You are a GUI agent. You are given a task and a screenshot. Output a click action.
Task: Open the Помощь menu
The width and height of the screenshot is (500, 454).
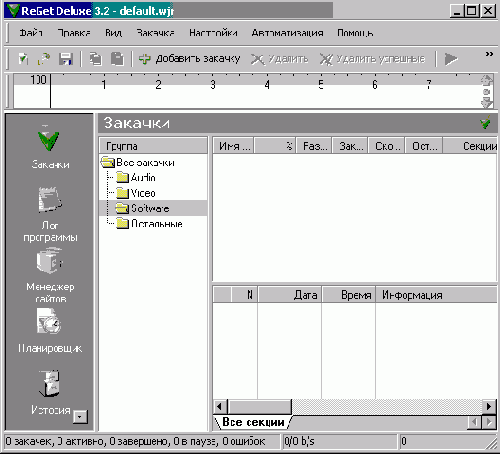pyautogui.click(x=355, y=33)
